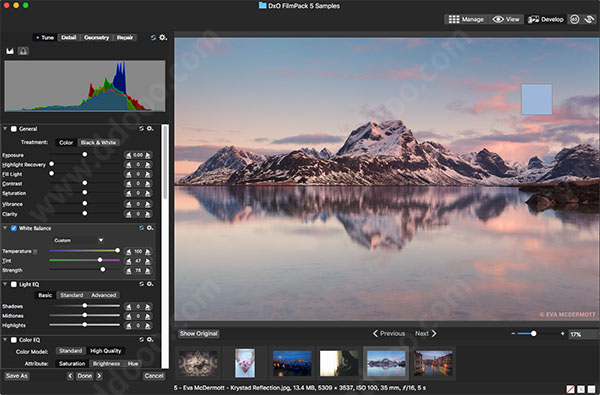Viewport: 600px width, 395px height.
Task: Increase Exposure value with right stepper arrow
Action: [x=148, y=155]
